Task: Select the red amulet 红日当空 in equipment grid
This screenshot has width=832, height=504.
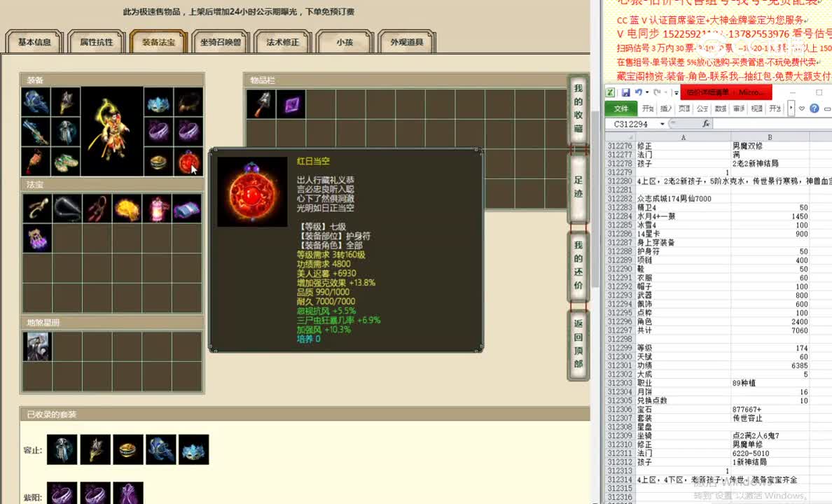Action: tap(188, 162)
